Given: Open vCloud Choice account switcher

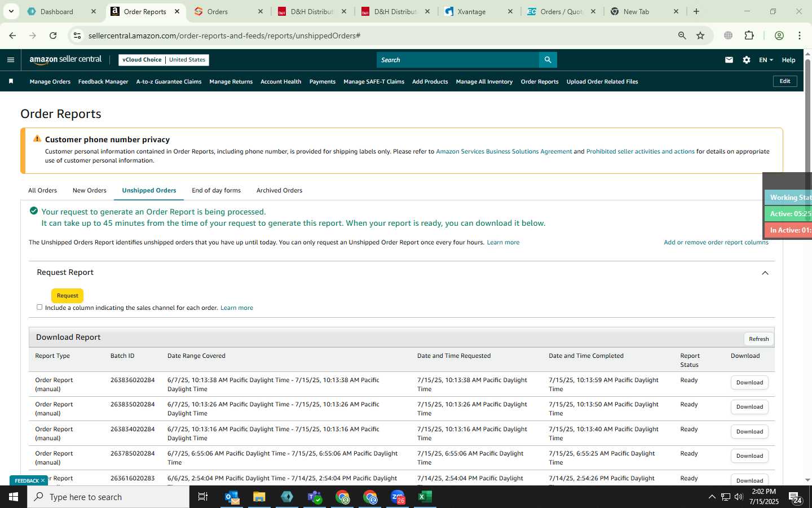Looking at the screenshot, I should point(164,60).
